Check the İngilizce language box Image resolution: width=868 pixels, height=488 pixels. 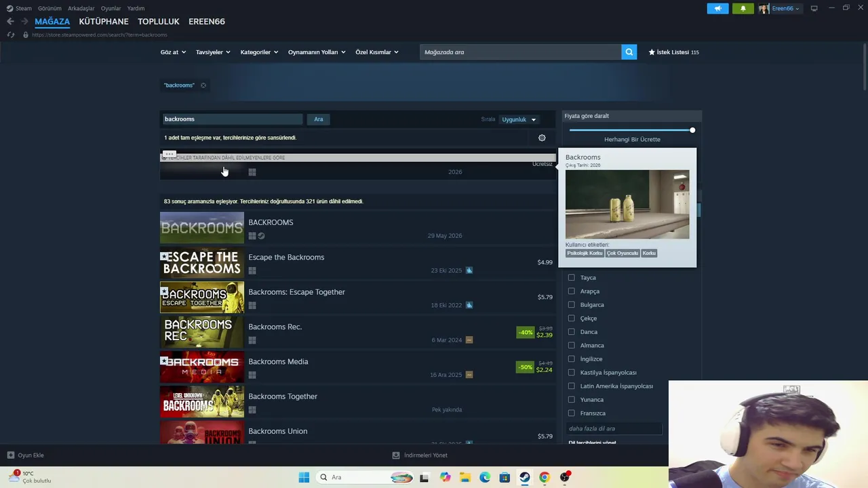tap(571, 359)
